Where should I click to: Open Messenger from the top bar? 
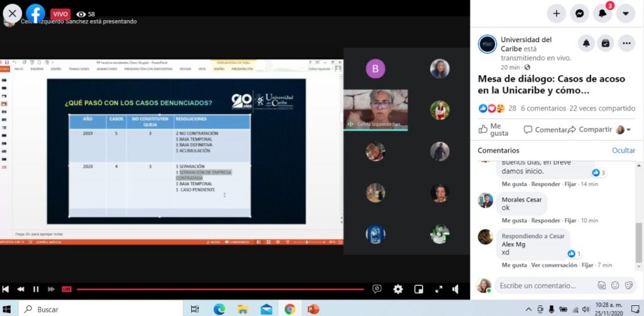(x=579, y=13)
